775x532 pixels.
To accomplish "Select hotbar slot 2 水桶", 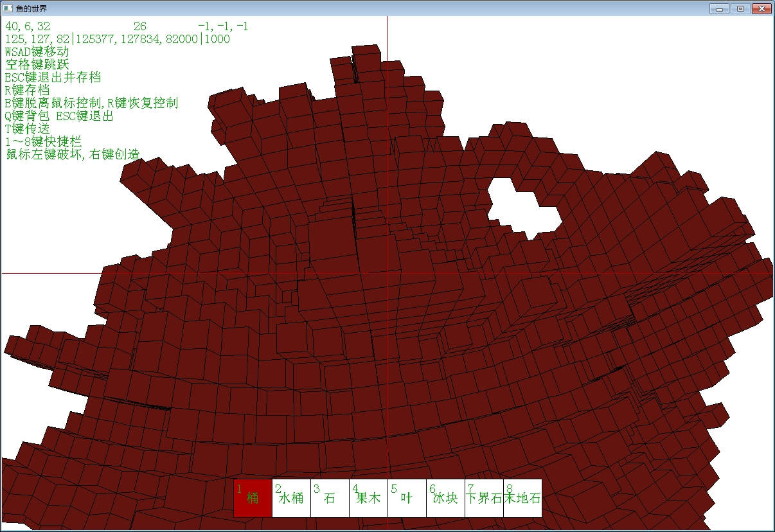I will coord(291,498).
